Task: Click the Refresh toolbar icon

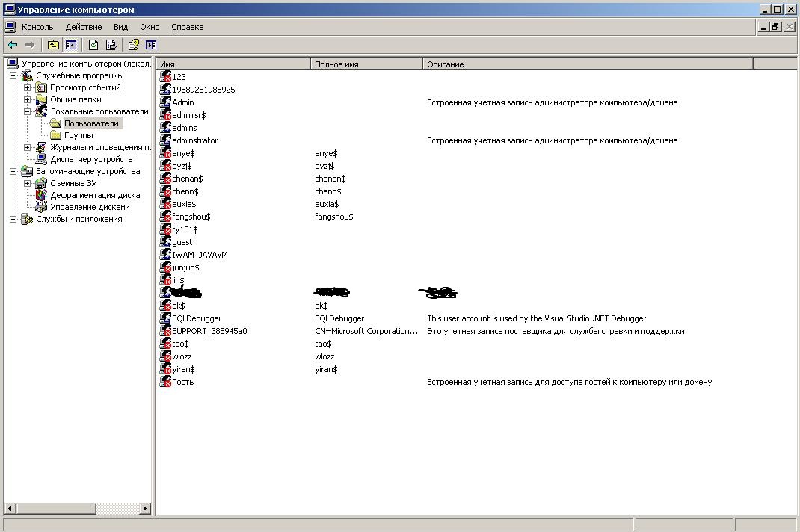Action: pyautogui.click(x=93, y=45)
